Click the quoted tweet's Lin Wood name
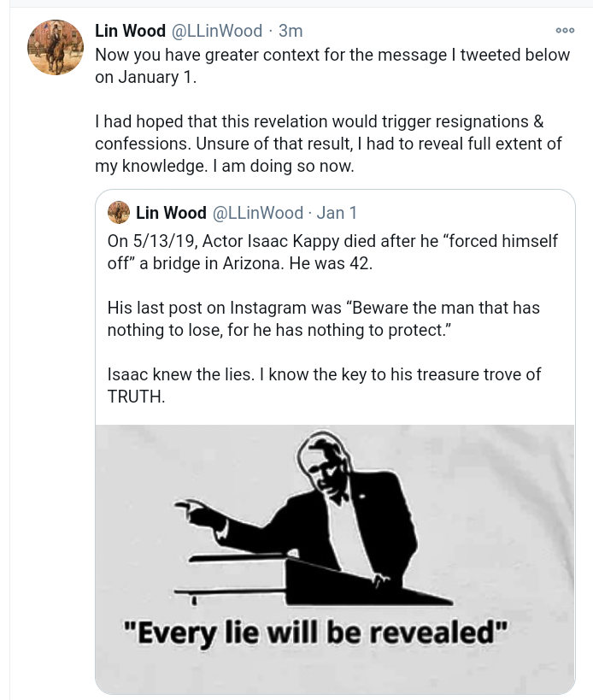 [171, 213]
